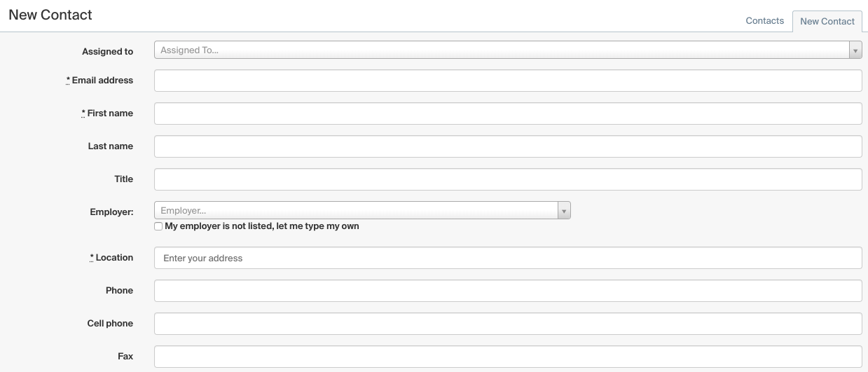
Task: Click into the First name field
Action: pos(508,113)
